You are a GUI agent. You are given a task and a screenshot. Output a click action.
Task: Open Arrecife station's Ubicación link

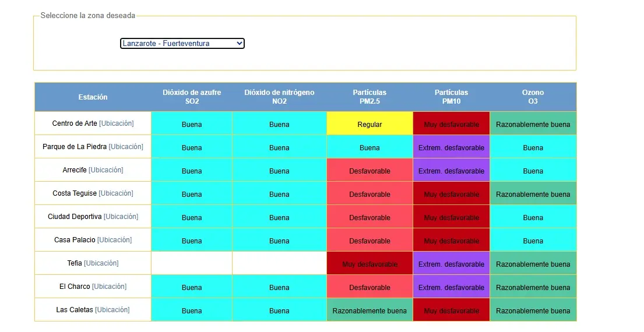[106, 170]
